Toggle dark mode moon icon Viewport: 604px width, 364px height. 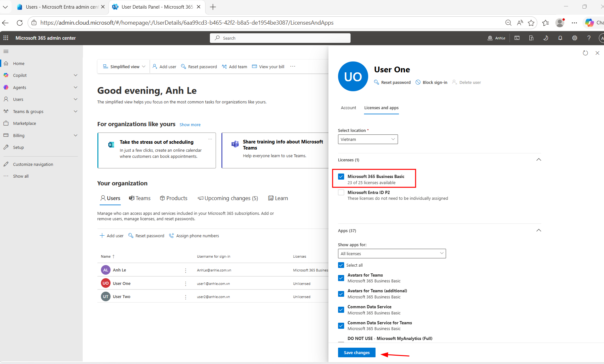(x=545, y=38)
